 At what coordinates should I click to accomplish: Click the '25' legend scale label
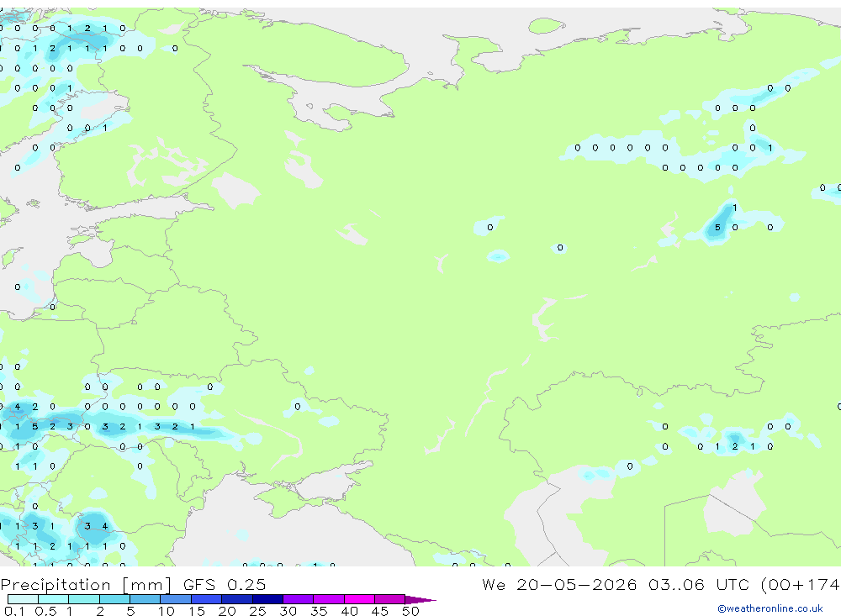tap(258, 611)
